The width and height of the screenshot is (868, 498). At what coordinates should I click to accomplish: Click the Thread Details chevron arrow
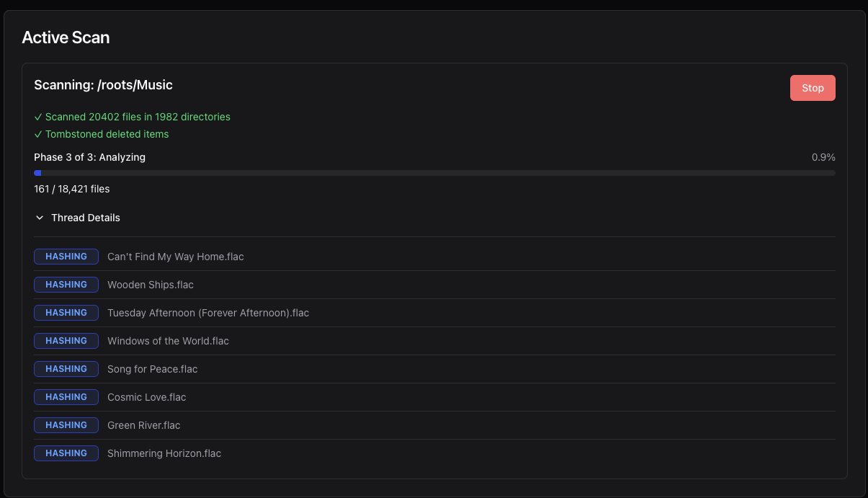click(x=40, y=218)
